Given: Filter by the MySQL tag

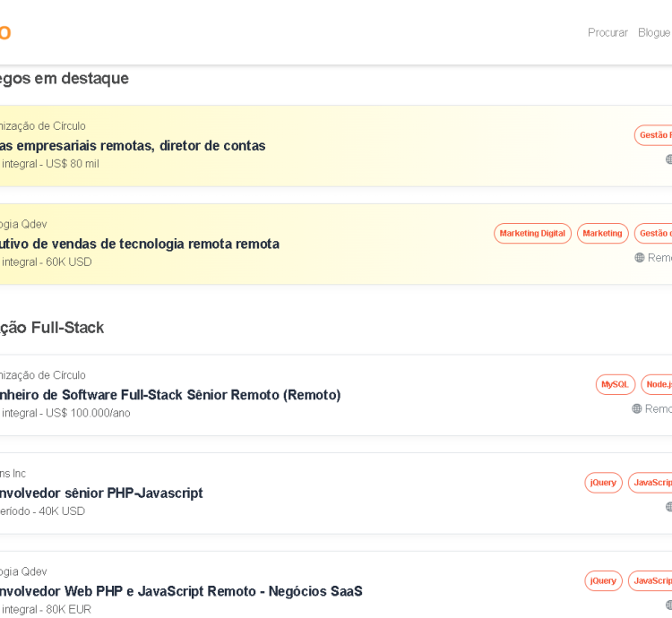Looking at the screenshot, I should [616, 384].
